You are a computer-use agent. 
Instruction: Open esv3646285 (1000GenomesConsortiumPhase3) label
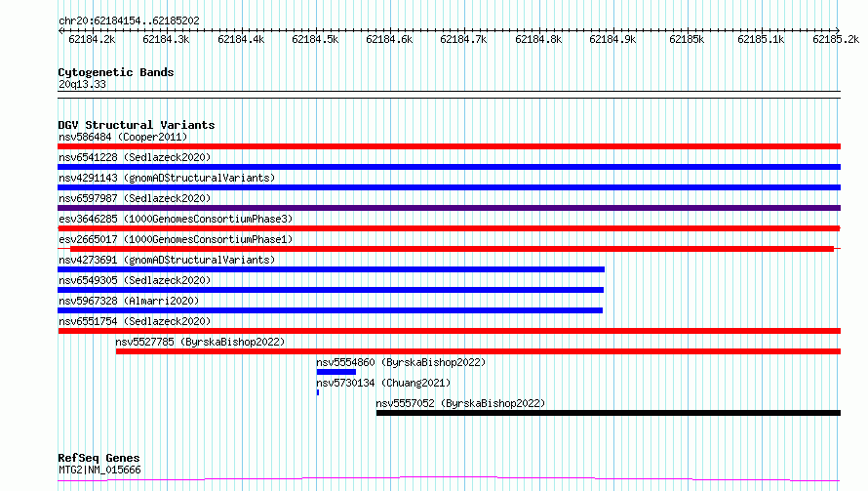pos(176,219)
